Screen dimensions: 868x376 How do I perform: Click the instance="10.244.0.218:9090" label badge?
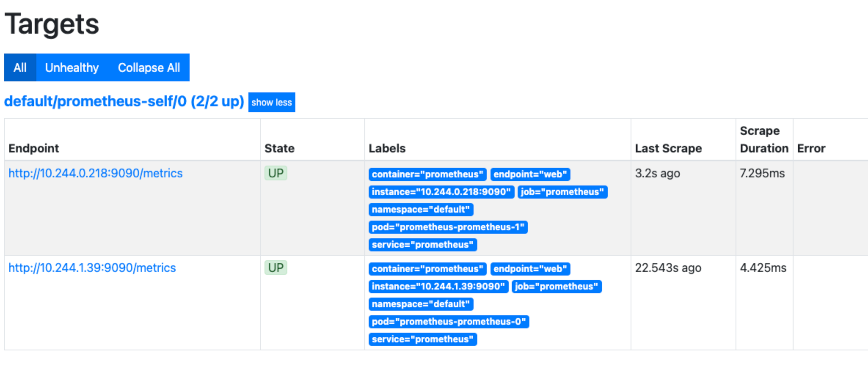(441, 192)
